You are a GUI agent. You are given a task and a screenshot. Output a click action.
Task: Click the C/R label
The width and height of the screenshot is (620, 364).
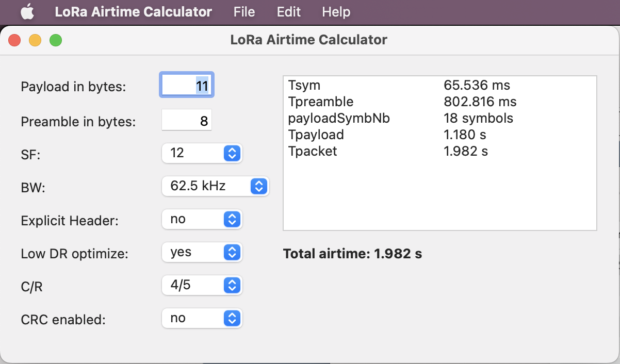[x=31, y=287]
